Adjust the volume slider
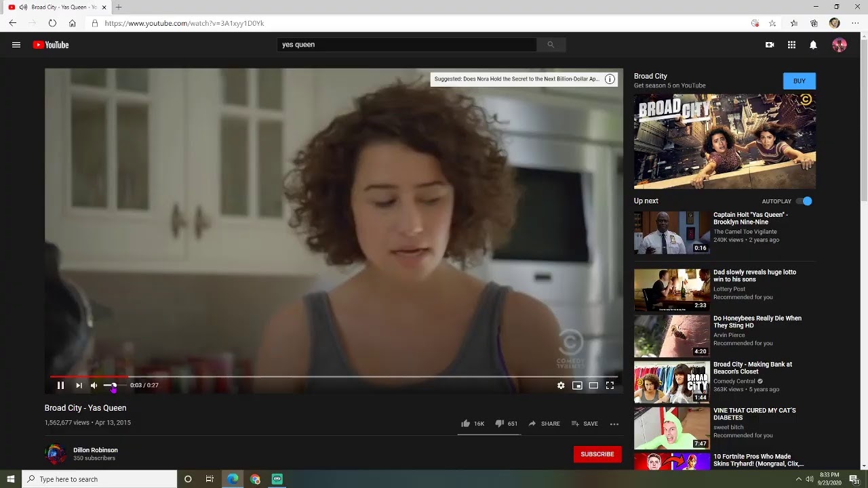Viewport: 868px width, 488px height. [x=115, y=385]
